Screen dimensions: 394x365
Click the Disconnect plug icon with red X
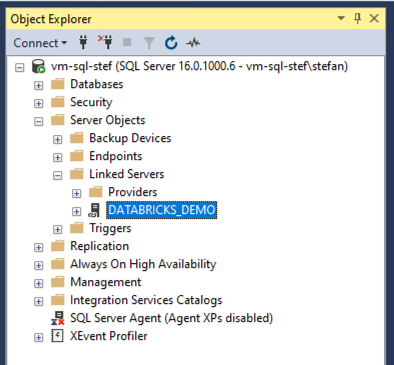(106, 42)
